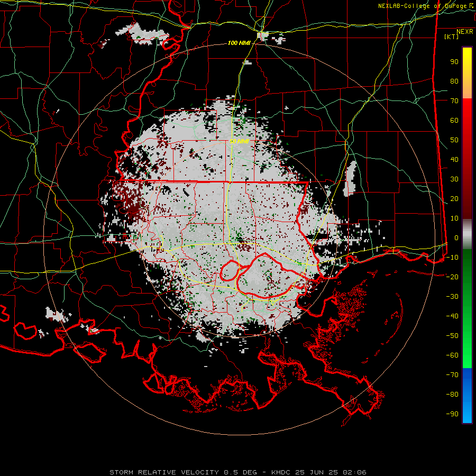This screenshot has width=476, height=476.
Task: Select the -80 value on velocity scale
Action: click(x=452, y=395)
